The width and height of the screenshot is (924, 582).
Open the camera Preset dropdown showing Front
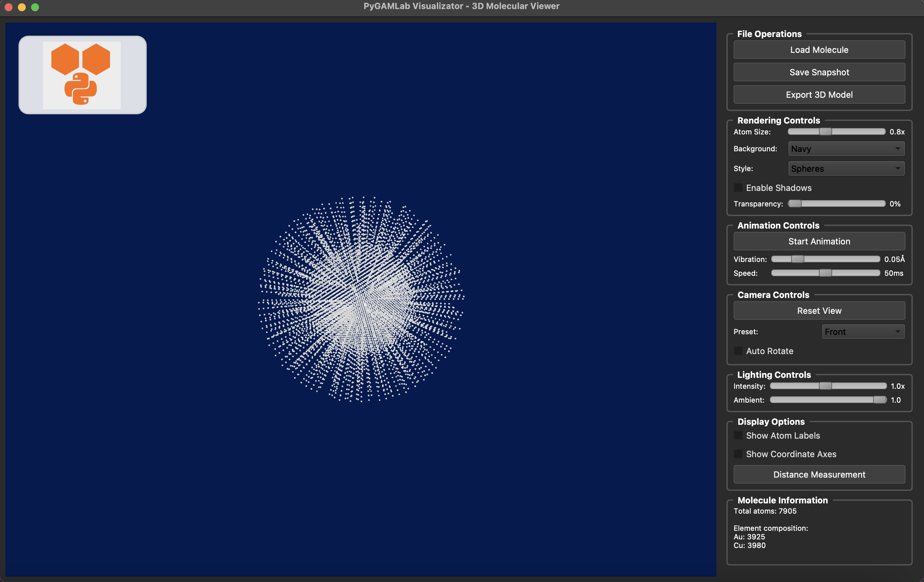coord(863,332)
